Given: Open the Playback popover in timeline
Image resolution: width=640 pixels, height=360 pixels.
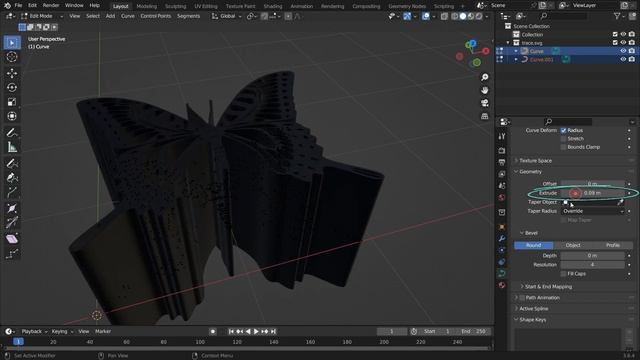Looking at the screenshot, I should tap(34, 331).
